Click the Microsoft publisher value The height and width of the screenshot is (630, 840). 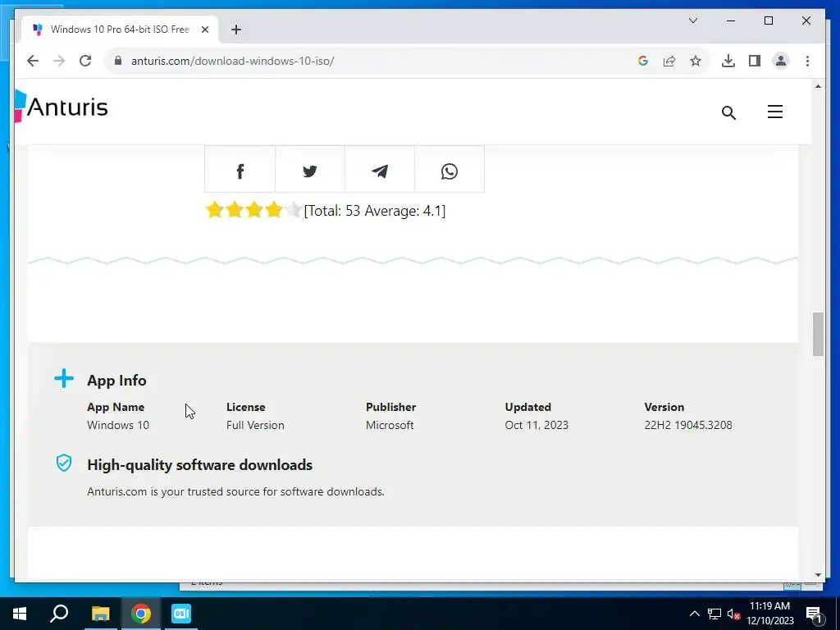coord(390,426)
